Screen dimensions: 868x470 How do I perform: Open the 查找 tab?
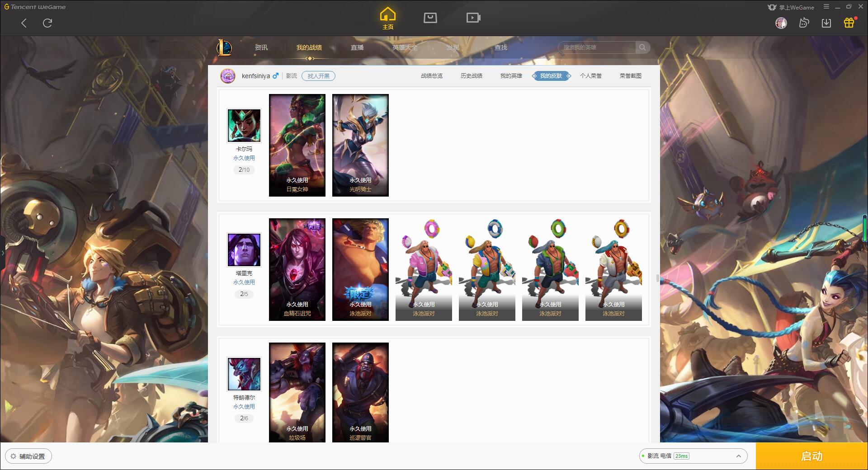pyautogui.click(x=501, y=47)
